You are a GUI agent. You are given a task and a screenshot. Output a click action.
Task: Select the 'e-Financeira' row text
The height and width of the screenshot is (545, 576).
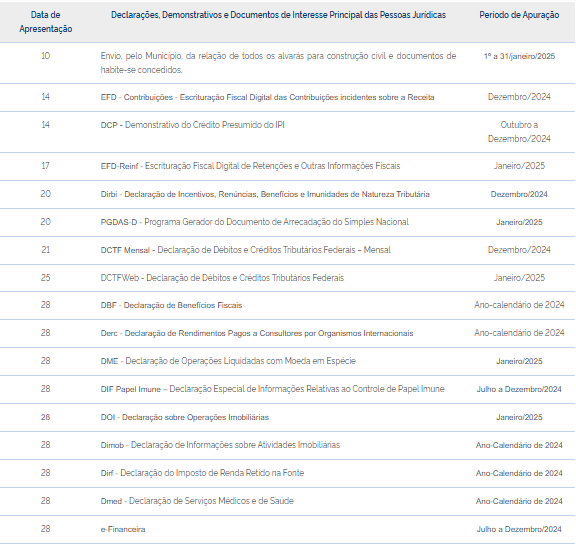click(x=123, y=530)
